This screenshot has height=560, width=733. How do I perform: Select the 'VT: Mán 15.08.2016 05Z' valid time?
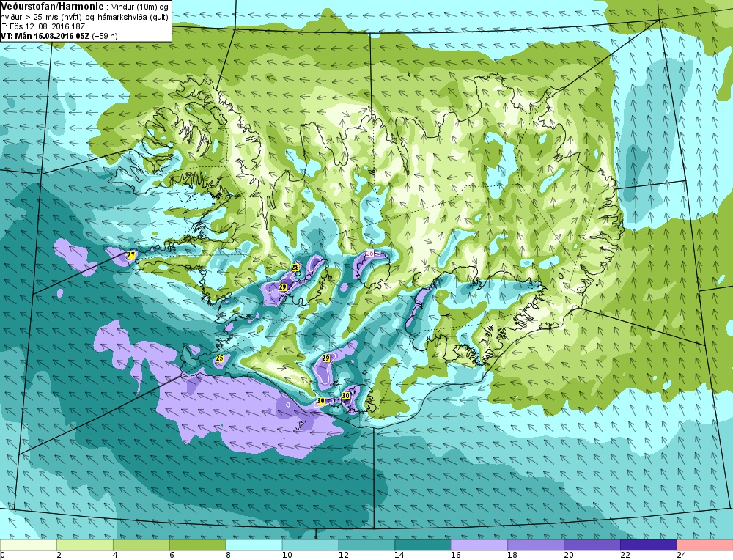[45, 36]
